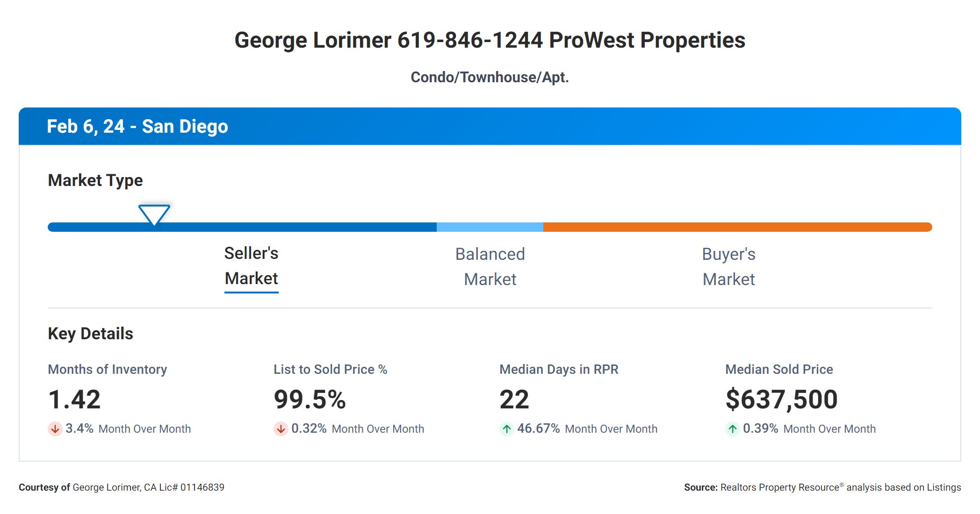The width and height of the screenshot is (980, 514).
Task: Click the green up arrow beside 46.67%
Action: coord(506,428)
